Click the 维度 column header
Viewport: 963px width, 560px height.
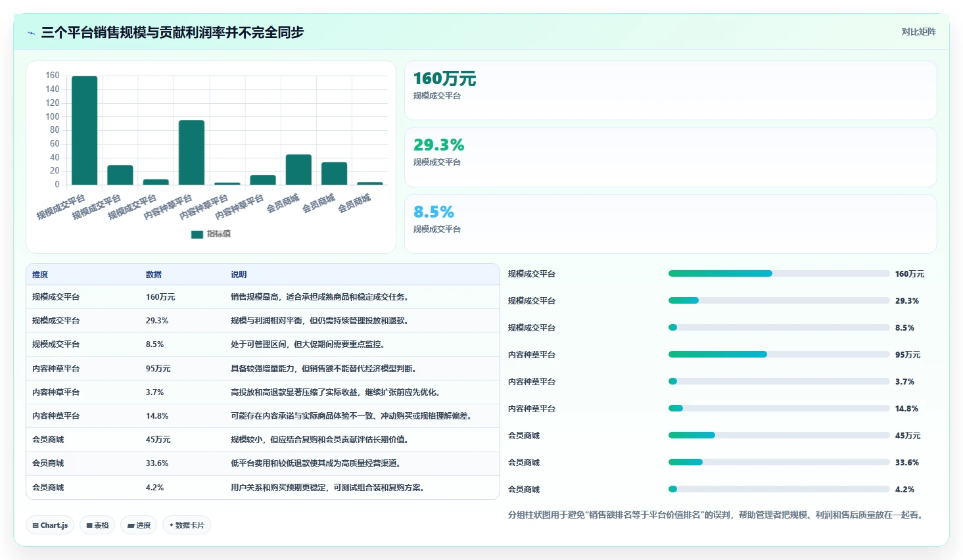[x=40, y=275]
